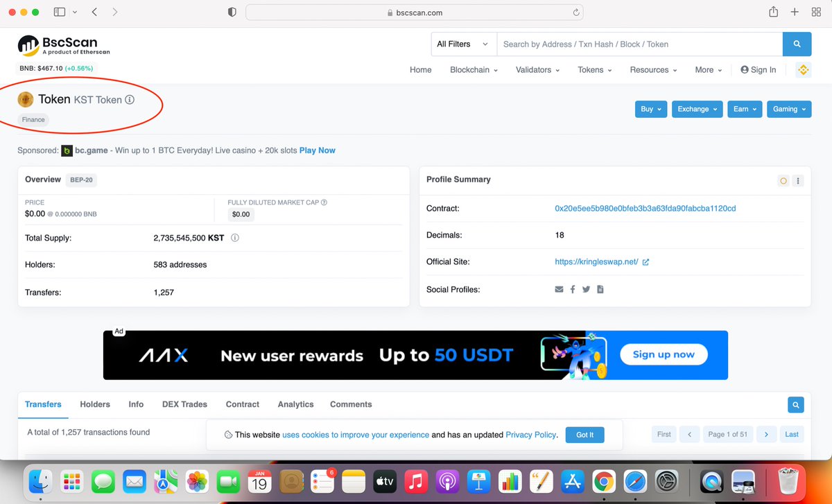This screenshot has width=832, height=504.
Task: Switch to the Holders tab
Action: tap(95, 404)
